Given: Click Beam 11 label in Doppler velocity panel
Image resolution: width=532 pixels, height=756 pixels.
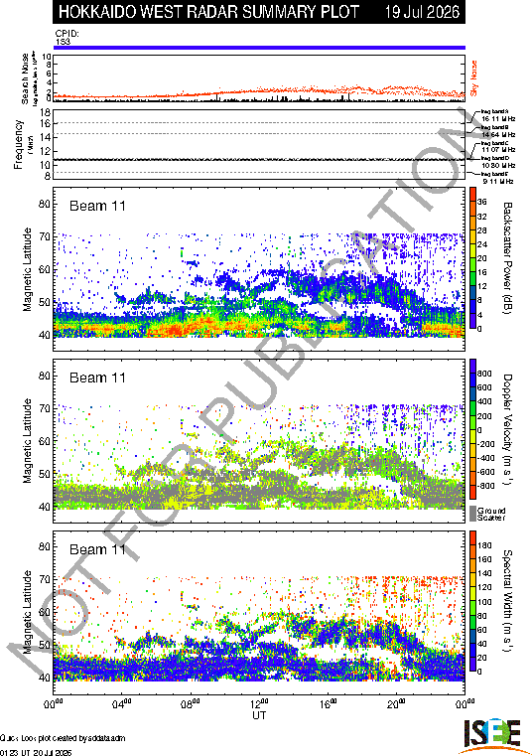Looking at the screenshot, I should (x=97, y=378).
